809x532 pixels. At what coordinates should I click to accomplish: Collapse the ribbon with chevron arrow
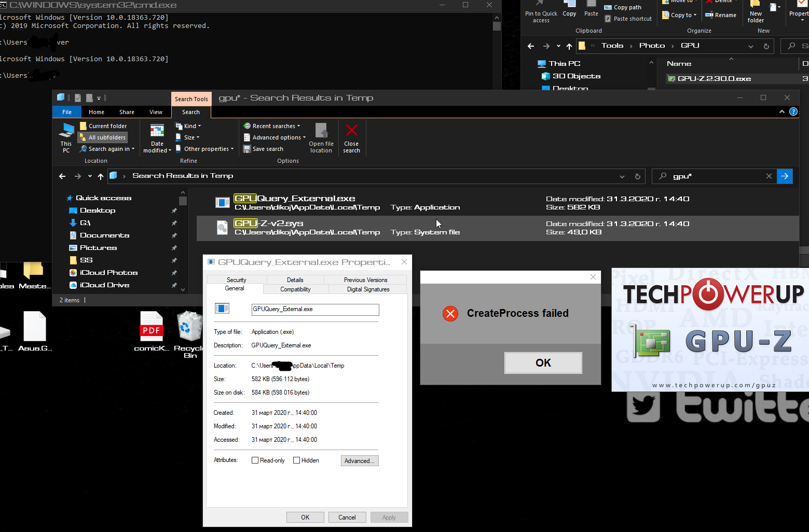pyautogui.click(x=782, y=111)
